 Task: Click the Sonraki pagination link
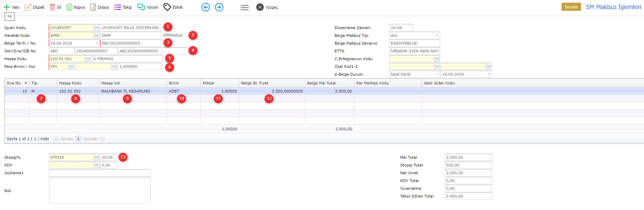[91, 139]
